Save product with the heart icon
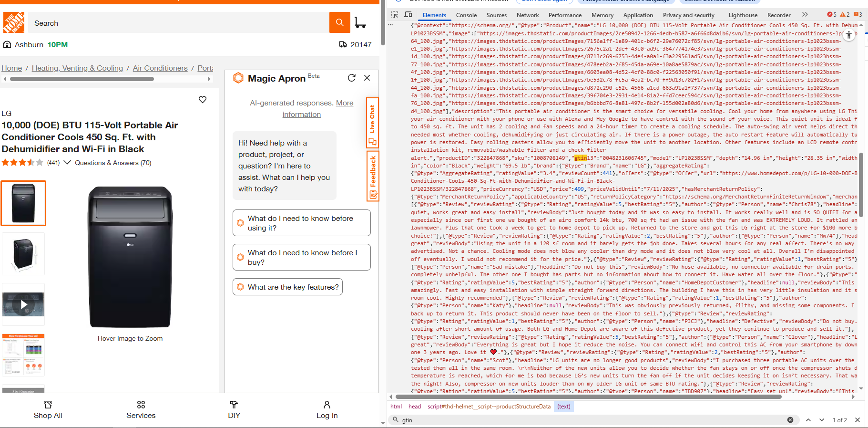 point(203,100)
